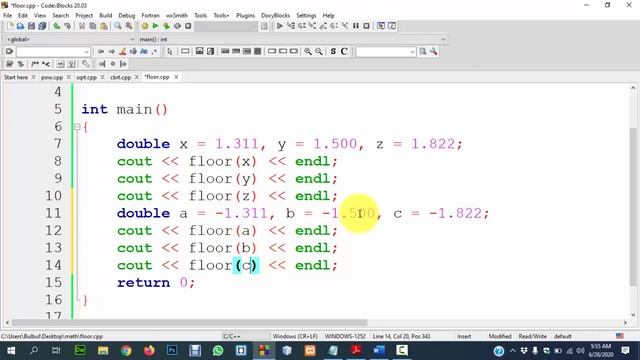Click the green Run arrow icon
This screenshot has width=640, height=360.
pos(155,26)
